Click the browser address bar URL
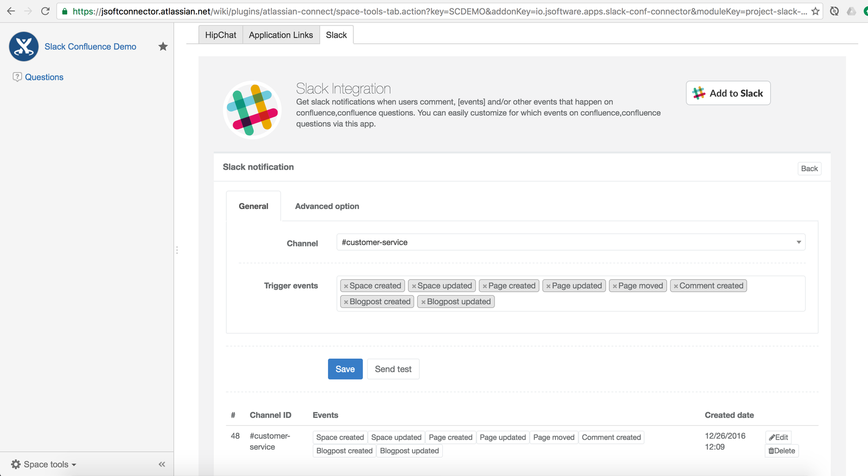Image resolution: width=868 pixels, height=476 pixels. click(440, 11)
